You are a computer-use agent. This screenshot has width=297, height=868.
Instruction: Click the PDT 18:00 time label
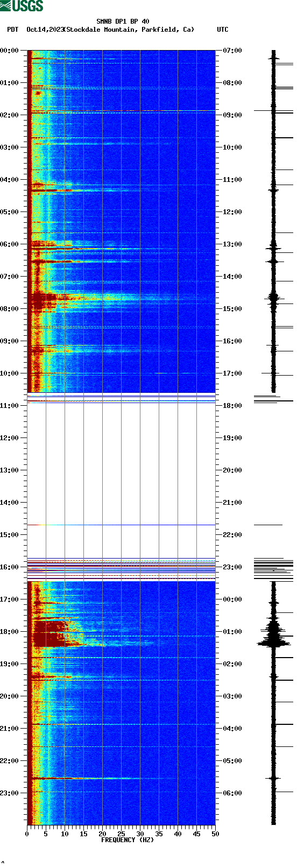coord(9,632)
